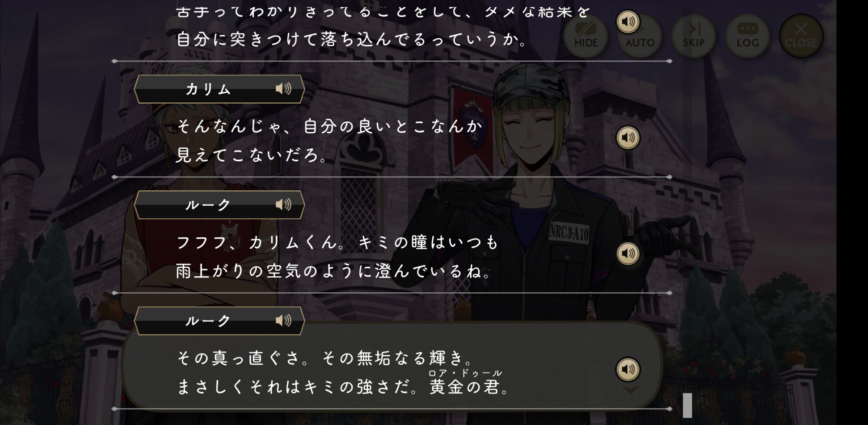Click the down arrow below the last voice icon
Image resolution: width=868 pixels, height=425 pixels.
631,389
